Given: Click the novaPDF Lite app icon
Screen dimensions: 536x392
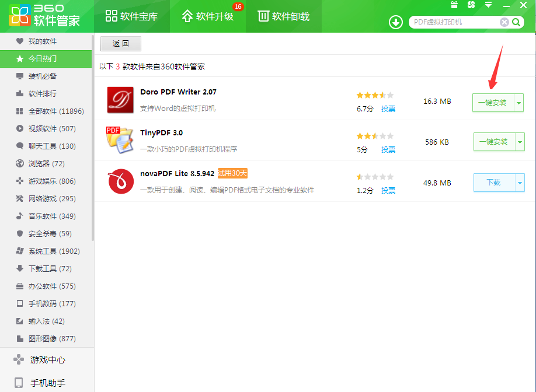Looking at the screenshot, I should [x=121, y=181].
